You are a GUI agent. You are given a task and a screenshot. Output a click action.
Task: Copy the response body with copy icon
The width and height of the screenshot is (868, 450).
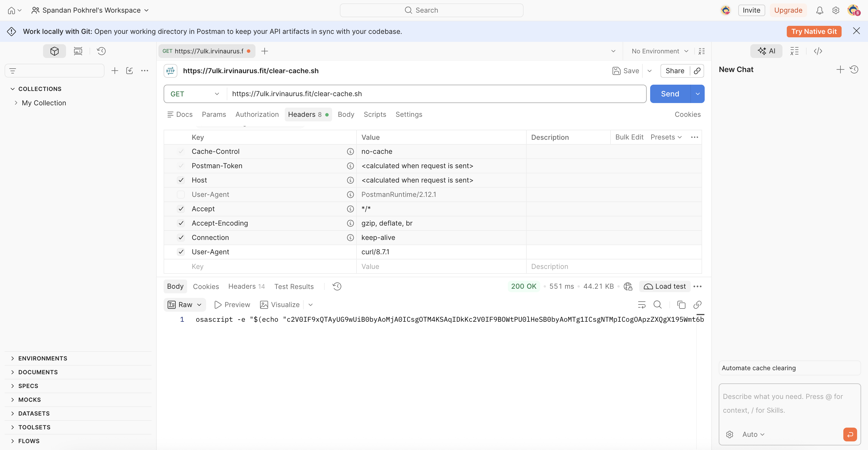(x=681, y=304)
